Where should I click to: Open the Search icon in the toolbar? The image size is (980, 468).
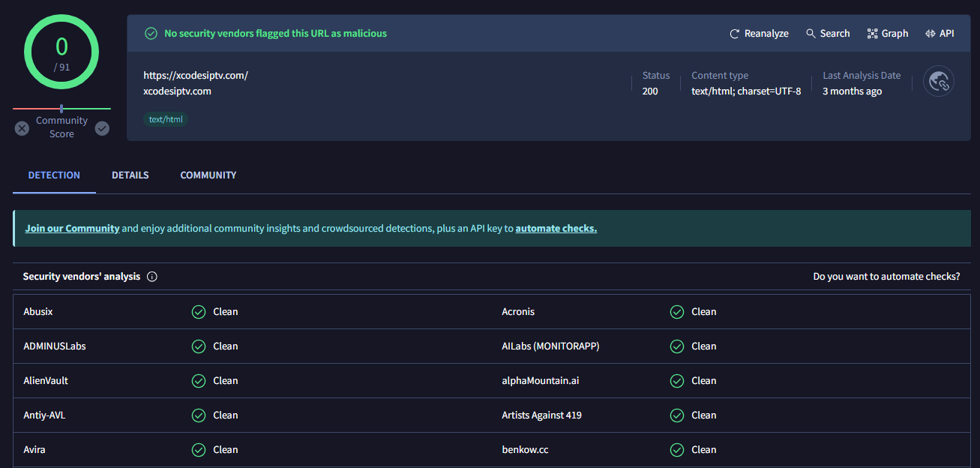coord(811,33)
